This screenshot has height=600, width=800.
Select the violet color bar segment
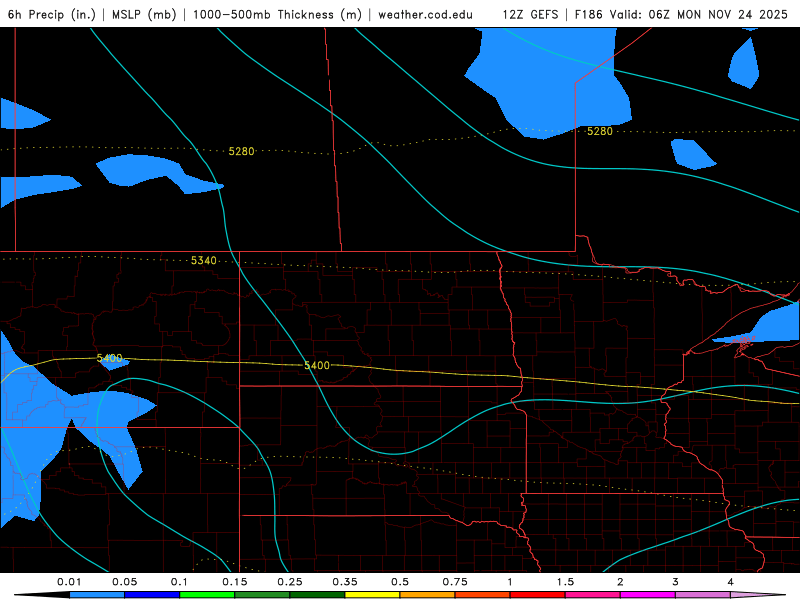(x=703, y=595)
